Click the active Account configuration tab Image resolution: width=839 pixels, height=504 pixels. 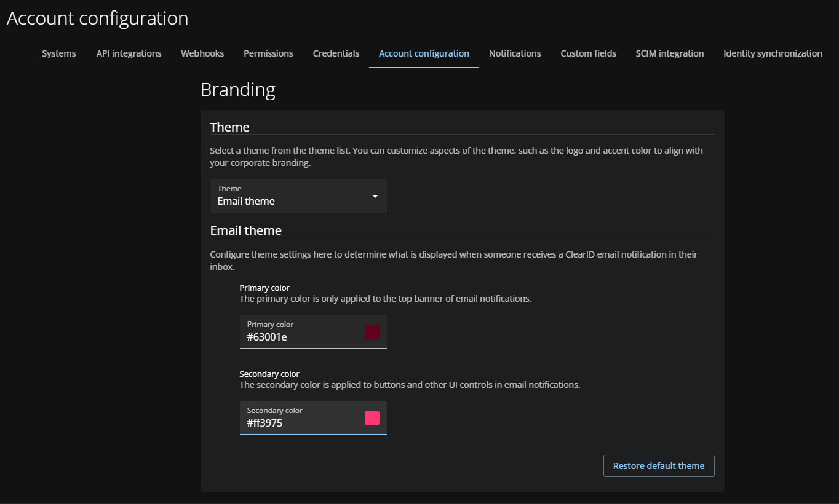point(424,53)
